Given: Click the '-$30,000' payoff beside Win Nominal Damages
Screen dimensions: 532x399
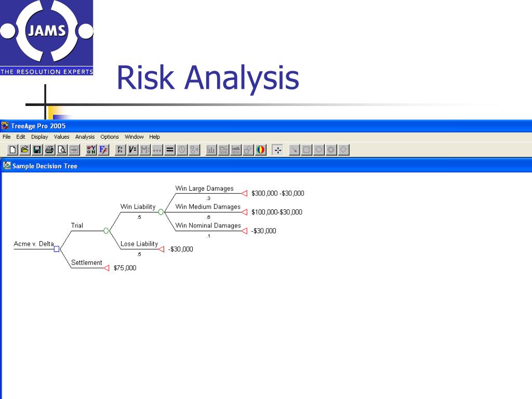Looking at the screenshot, I should point(263,231).
